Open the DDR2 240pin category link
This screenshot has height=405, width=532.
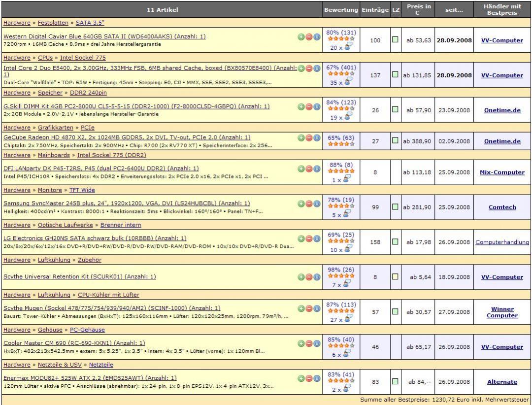88,93
